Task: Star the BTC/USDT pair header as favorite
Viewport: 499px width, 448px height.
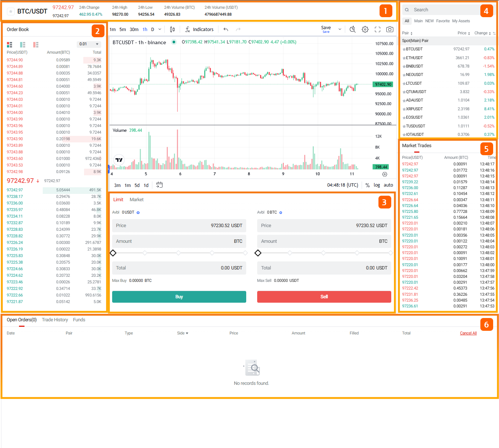Action: [11, 11]
